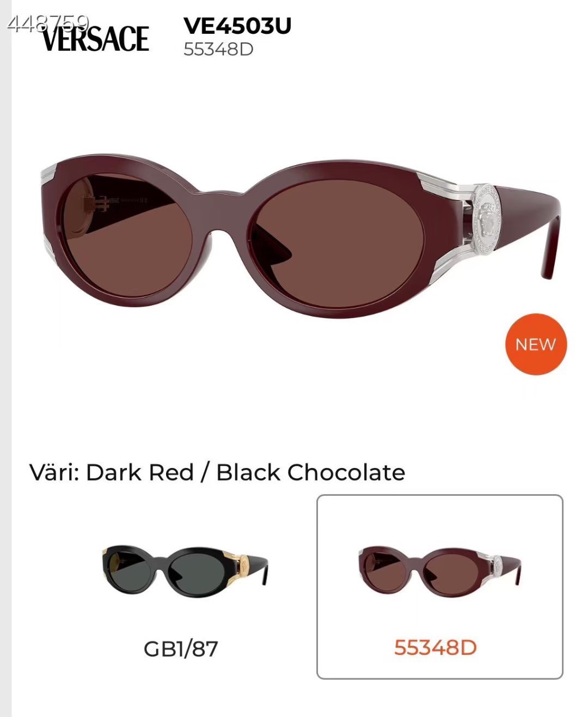Click the Versace brand logo
This screenshot has width=588, height=717.
(95, 38)
